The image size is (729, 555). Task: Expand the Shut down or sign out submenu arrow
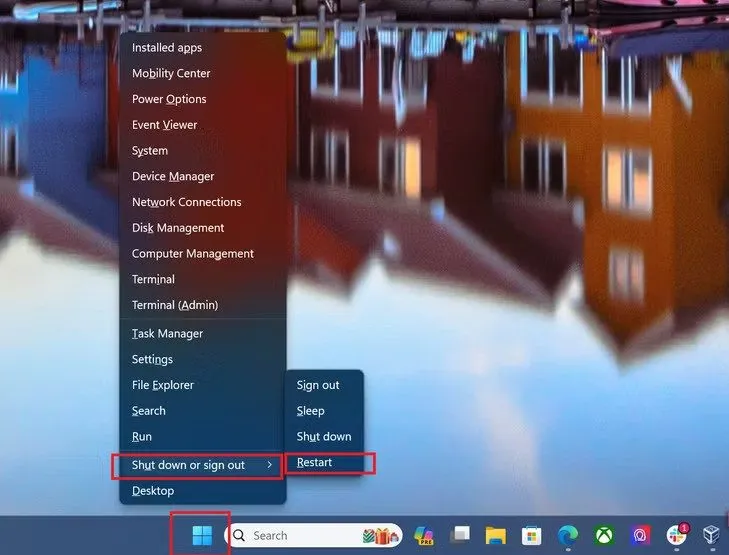click(270, 465)
